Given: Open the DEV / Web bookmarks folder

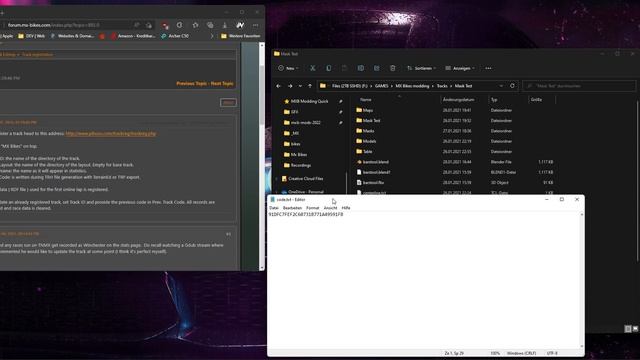Looking at the screenshot, I should click(x=31, y=36).
